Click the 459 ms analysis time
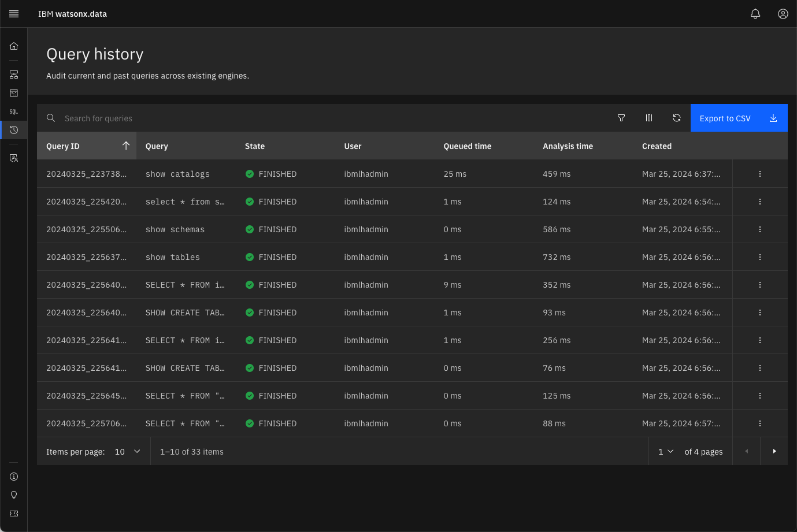Viewport: 797px width, 532px height. coord(557,174)
